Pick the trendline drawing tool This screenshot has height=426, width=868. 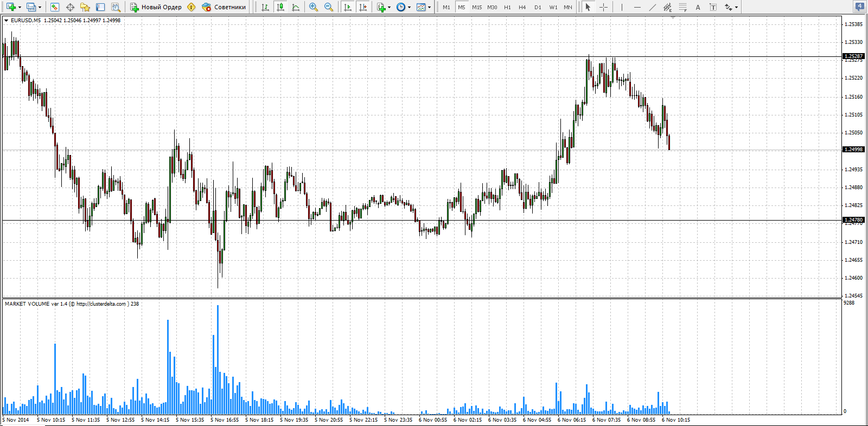point(652,7)
